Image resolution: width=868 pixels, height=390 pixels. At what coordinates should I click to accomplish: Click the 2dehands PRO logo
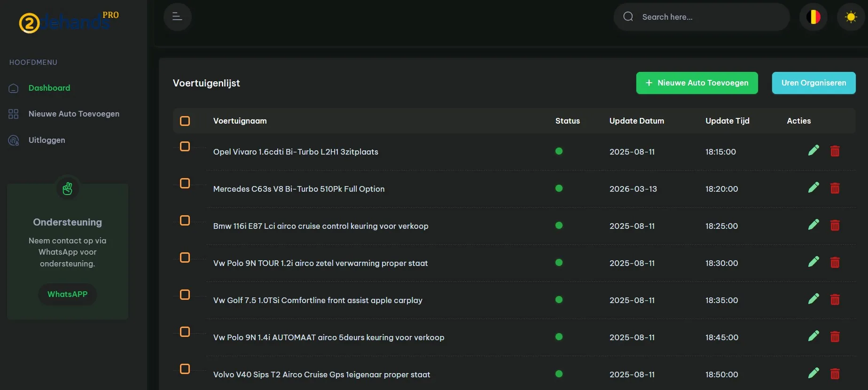69,22
